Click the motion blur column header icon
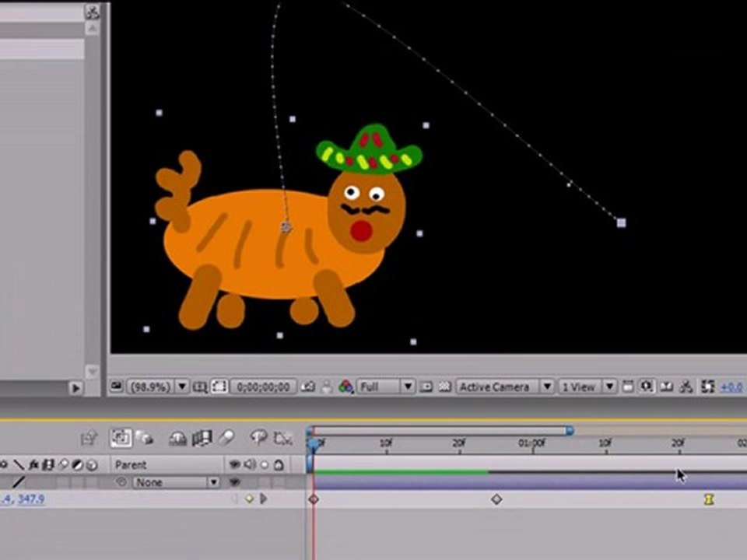This screenshot has width=747, height=560. pyautogui.click(x=63, y=464)
